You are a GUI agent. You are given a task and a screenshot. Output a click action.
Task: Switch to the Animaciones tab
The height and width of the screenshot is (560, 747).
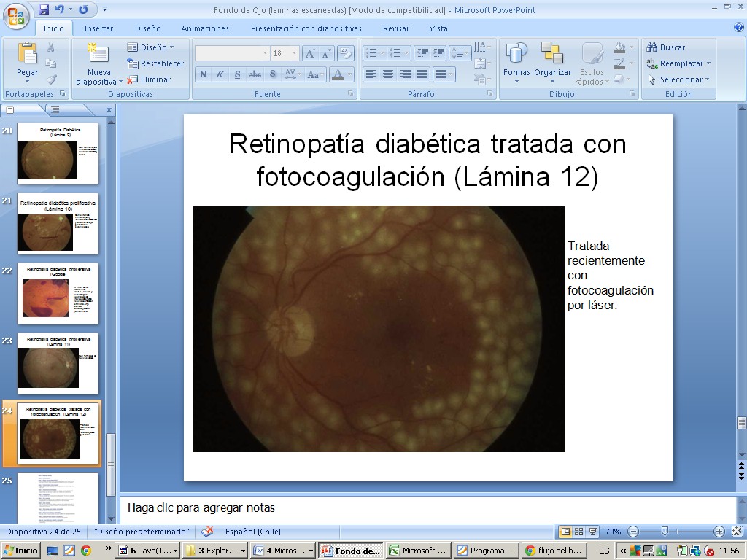pyautogui.click(x=205, y=28)
